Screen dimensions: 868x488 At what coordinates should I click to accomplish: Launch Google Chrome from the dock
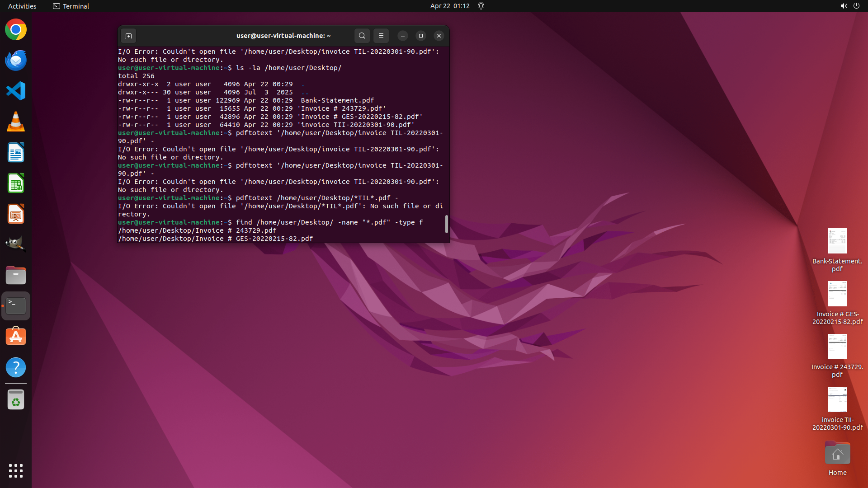(16, 30)
